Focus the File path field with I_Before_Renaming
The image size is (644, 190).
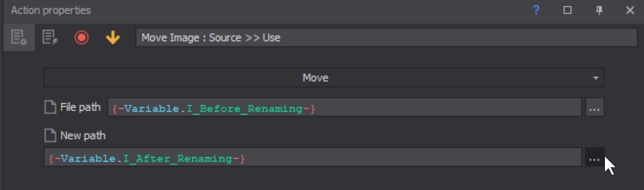point(344,107)
